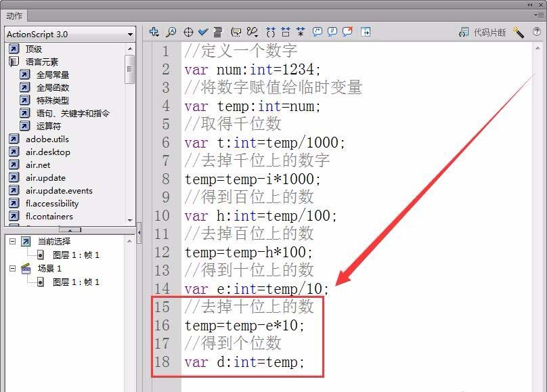Screen dimensions: 547x392
Task: Click code line 4 'var temp:int=num;'
Action: (253, 106)
